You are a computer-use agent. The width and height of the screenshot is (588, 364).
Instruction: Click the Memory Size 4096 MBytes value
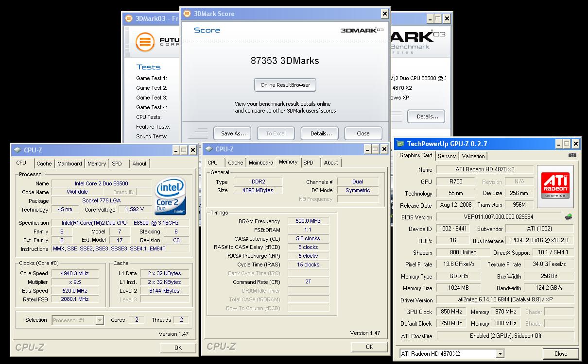(x=258, y=190)
